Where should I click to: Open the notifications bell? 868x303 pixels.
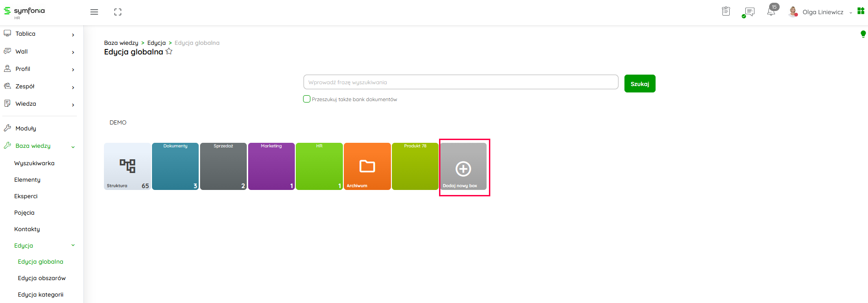(x=771, y=12)
